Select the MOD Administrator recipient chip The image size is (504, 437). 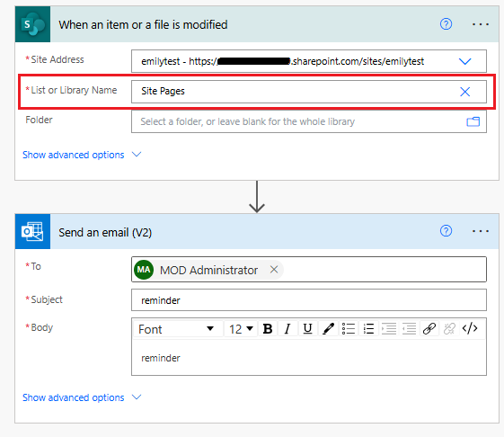click(x=208, y=270)
